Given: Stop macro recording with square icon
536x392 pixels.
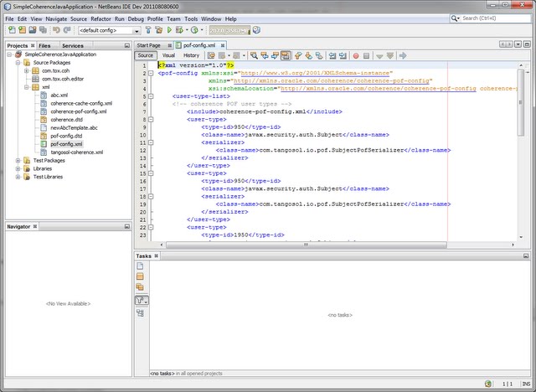Looking at the screenshot, I should [x=367, y=55].
